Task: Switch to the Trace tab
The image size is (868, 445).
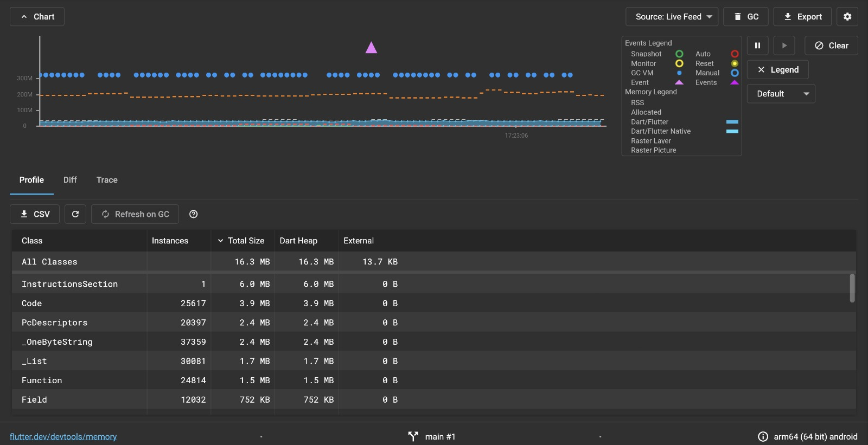Action: 107,180
